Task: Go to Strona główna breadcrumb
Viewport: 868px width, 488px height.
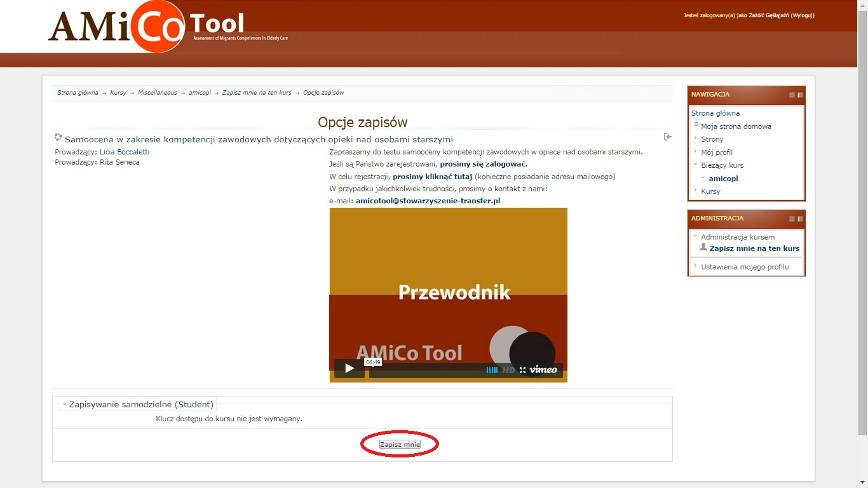Action: pos(78,93)
